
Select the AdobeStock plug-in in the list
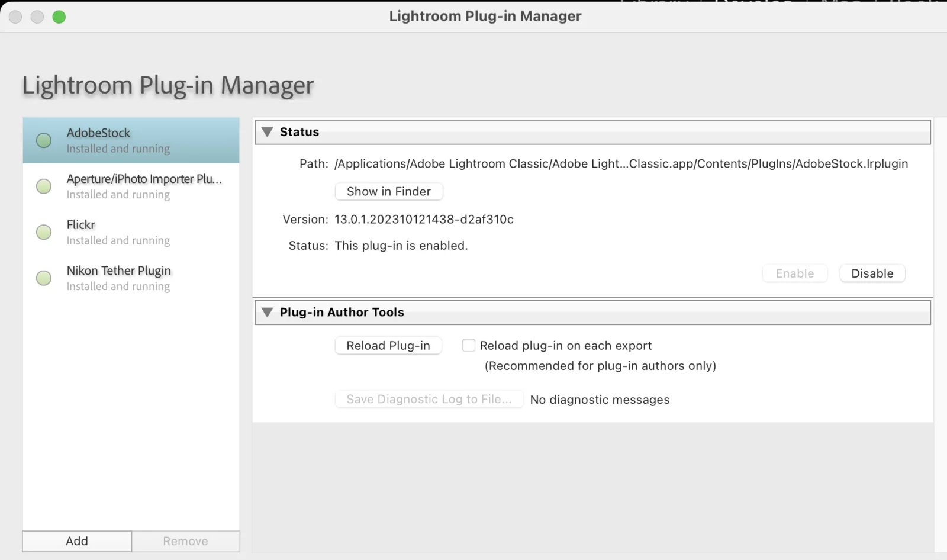point(131,140)
